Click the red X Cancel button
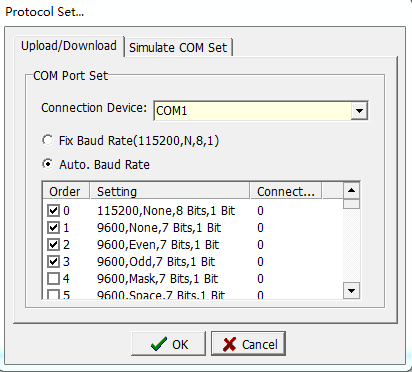Viewport: 412px width, 372px height. point(248,344)
